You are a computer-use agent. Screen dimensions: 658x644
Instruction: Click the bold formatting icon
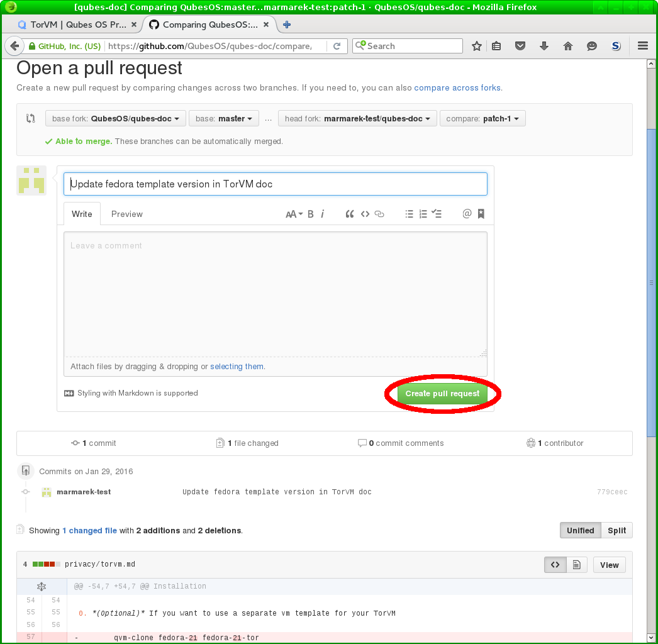click(311, 214)
